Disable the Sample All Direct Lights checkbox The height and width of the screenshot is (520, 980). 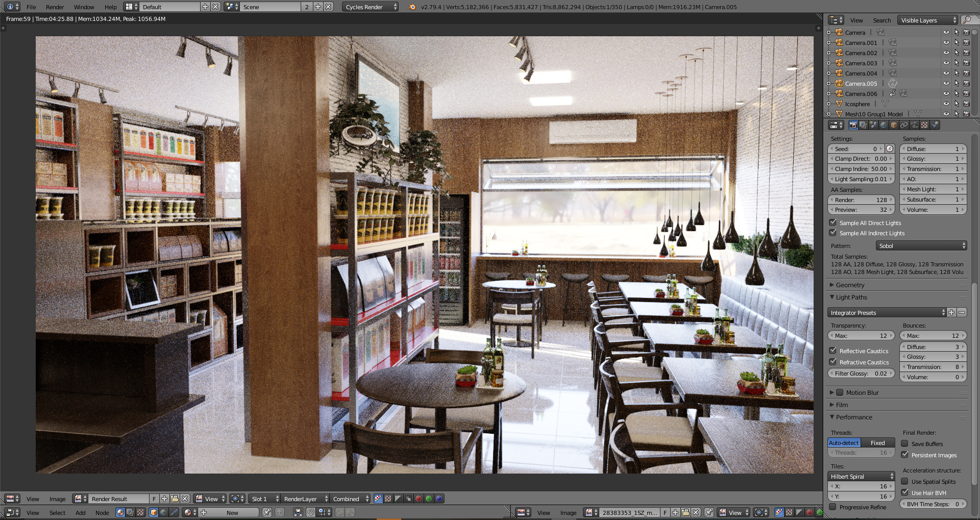point(833,222)
